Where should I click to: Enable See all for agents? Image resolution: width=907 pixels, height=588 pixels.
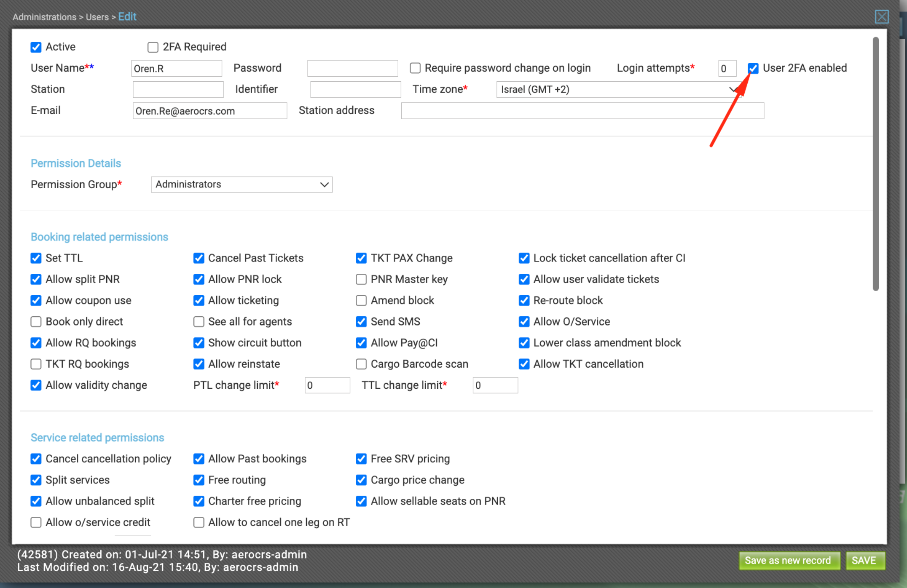(199, 322)
